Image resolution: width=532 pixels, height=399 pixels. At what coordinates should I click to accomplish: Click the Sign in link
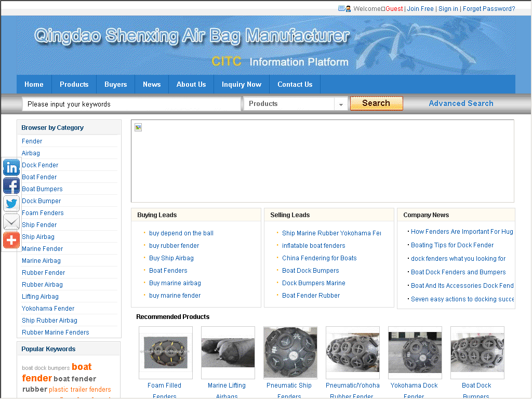point(448,9)
